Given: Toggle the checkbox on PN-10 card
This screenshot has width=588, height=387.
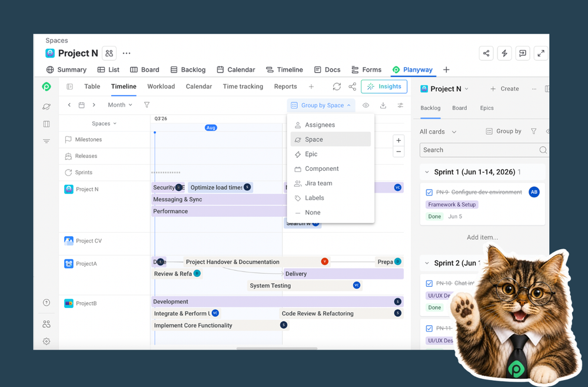Looking at the screenshot, I should (x=429, y=283).
